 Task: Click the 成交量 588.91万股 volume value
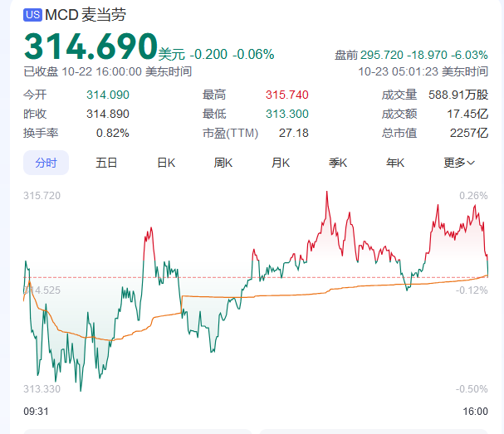(x=458, y=95)
